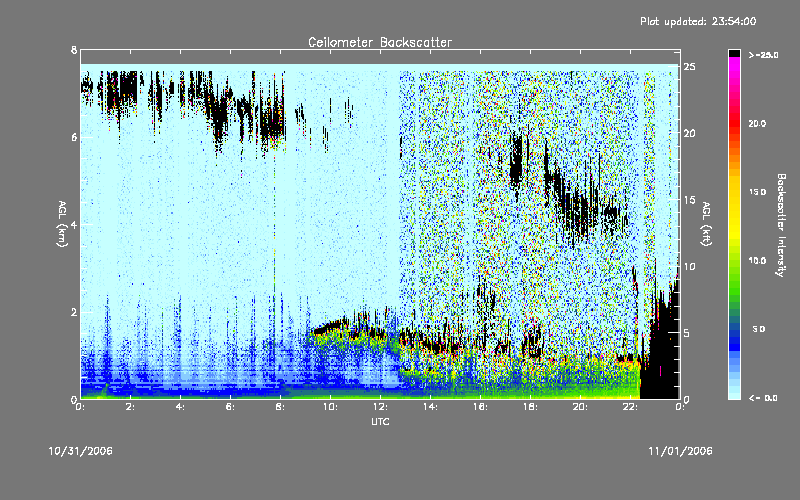
Task: Click the dark cloud patch near 17:30 at 5 km
Action: click(516, 161)
